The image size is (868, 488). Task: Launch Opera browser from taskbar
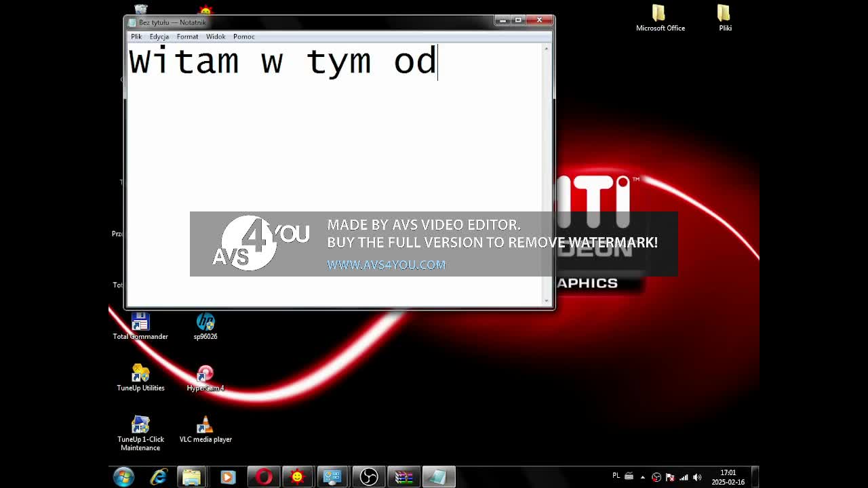[264, 477]
